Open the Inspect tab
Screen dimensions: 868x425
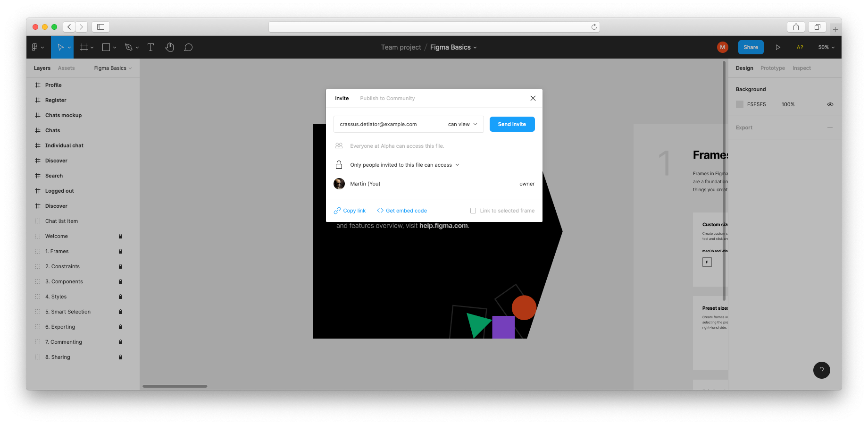(801, 68)
